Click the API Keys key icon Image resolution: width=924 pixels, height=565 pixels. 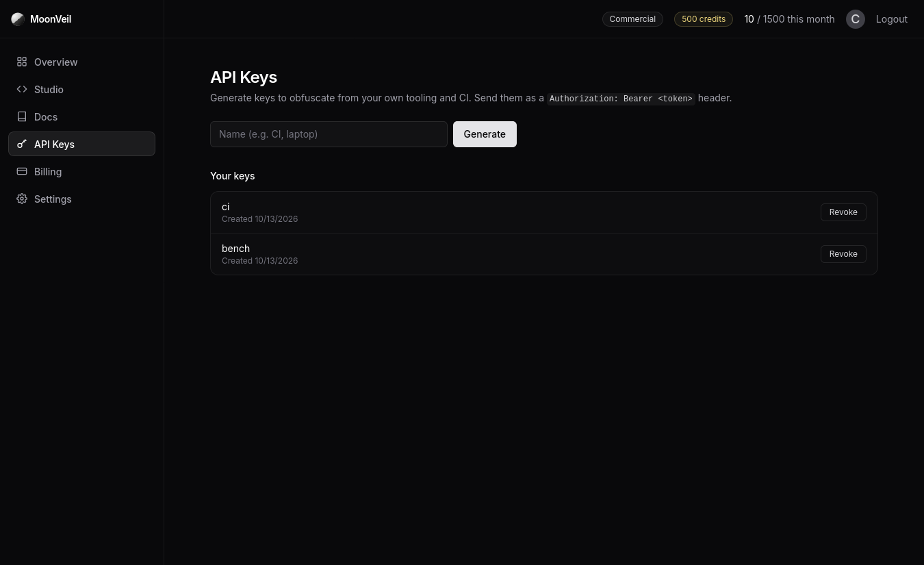click(x=22, y=144)
